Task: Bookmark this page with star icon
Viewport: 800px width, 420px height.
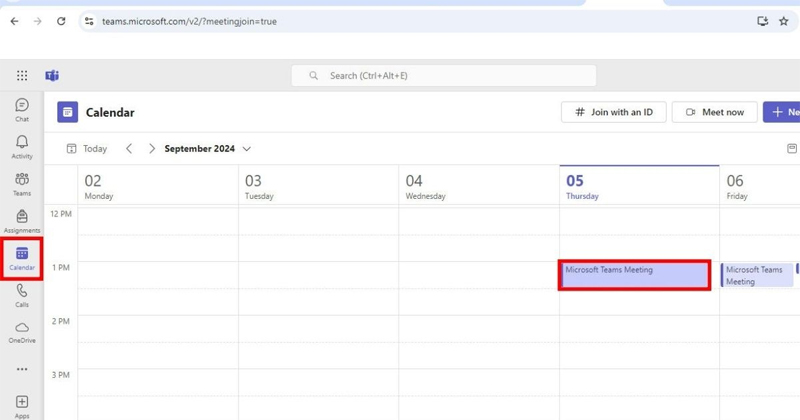Action: (784, 21)
